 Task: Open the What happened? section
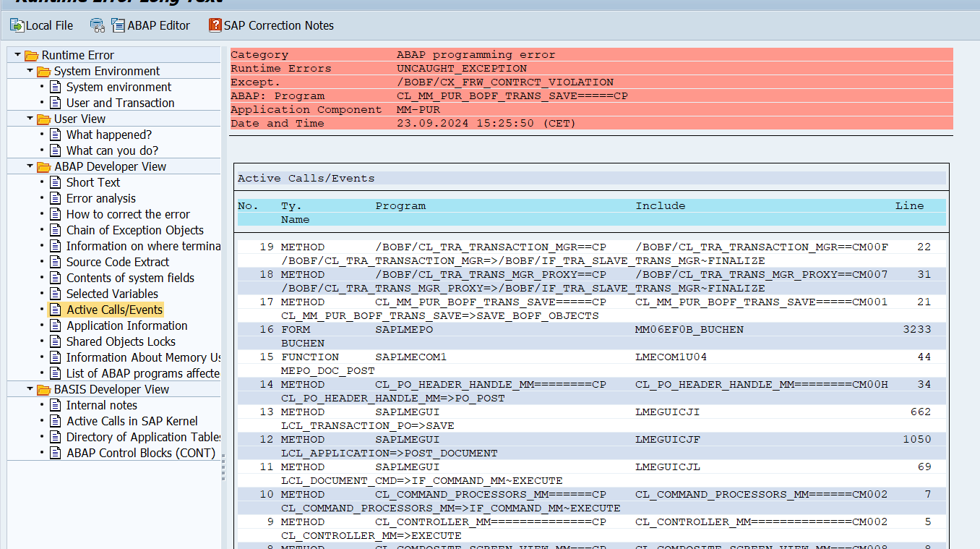click(109, 135)
